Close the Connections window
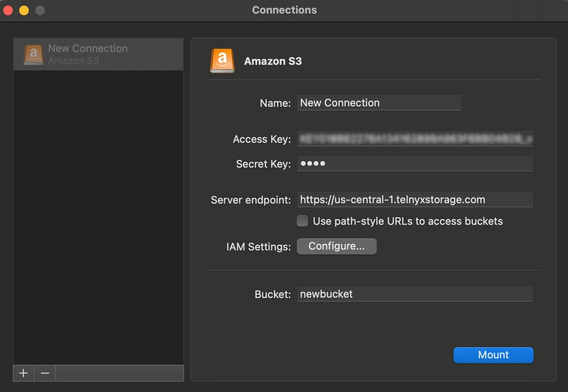The image size is (568, 392). 8,10
